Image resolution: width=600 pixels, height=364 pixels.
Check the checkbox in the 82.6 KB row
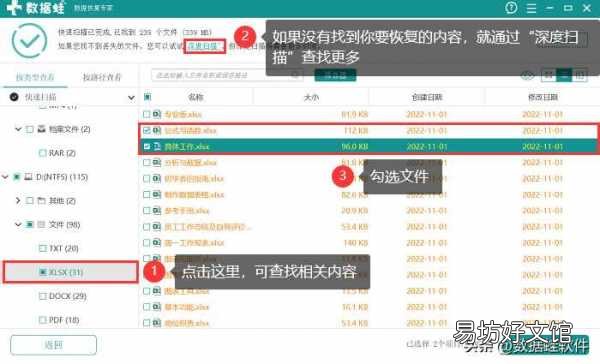[147, 194]
